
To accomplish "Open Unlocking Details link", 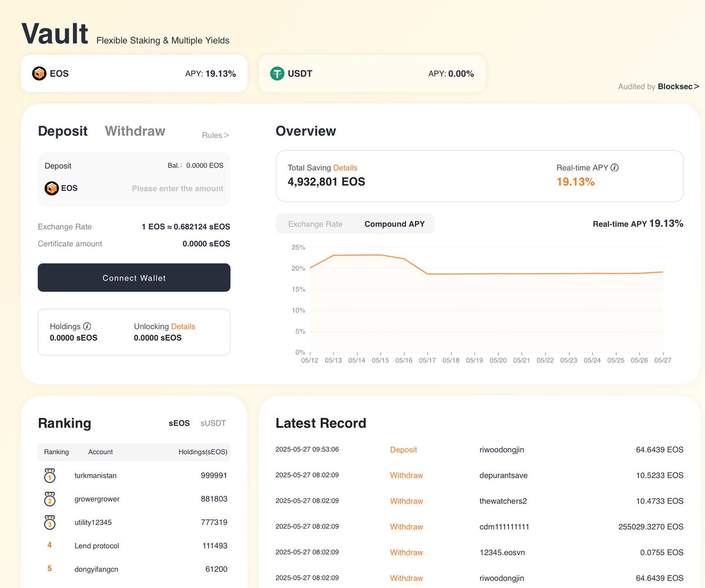I will 183,327.
